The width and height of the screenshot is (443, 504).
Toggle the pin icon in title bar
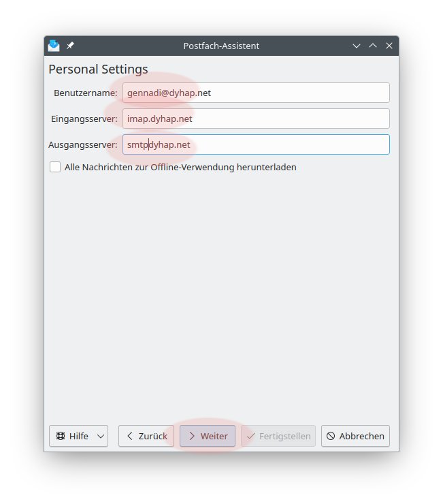70,46
